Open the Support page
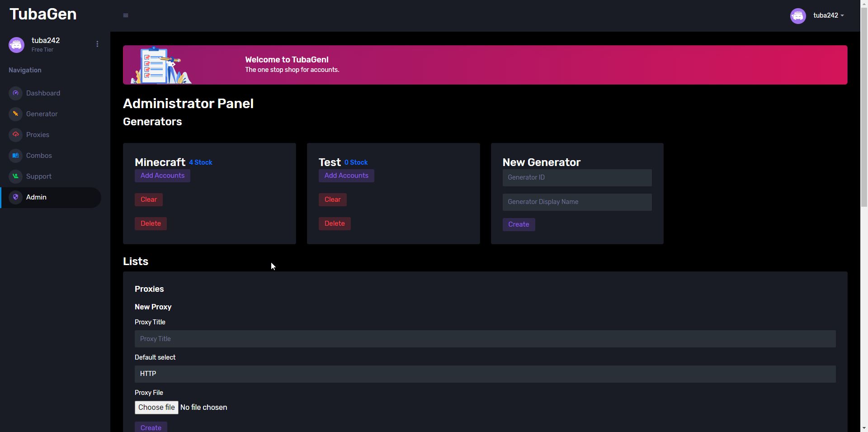Screen dimensions: 868x432 (x=51, y=176)
